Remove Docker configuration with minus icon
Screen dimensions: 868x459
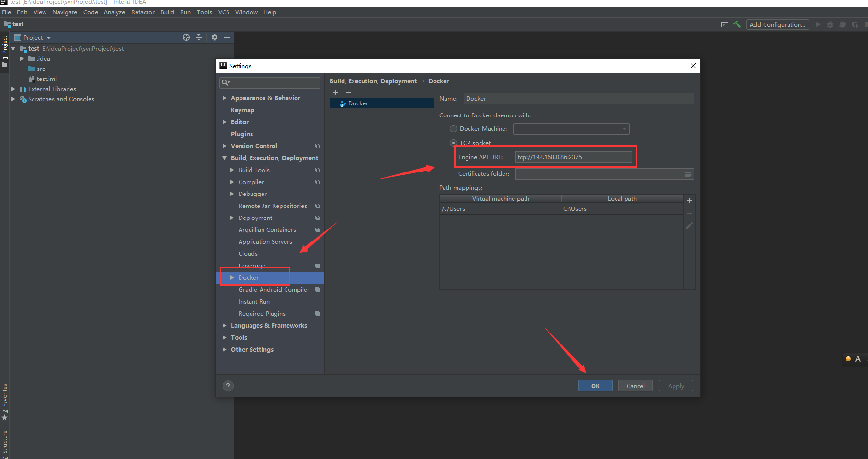(x=348, y=92)
